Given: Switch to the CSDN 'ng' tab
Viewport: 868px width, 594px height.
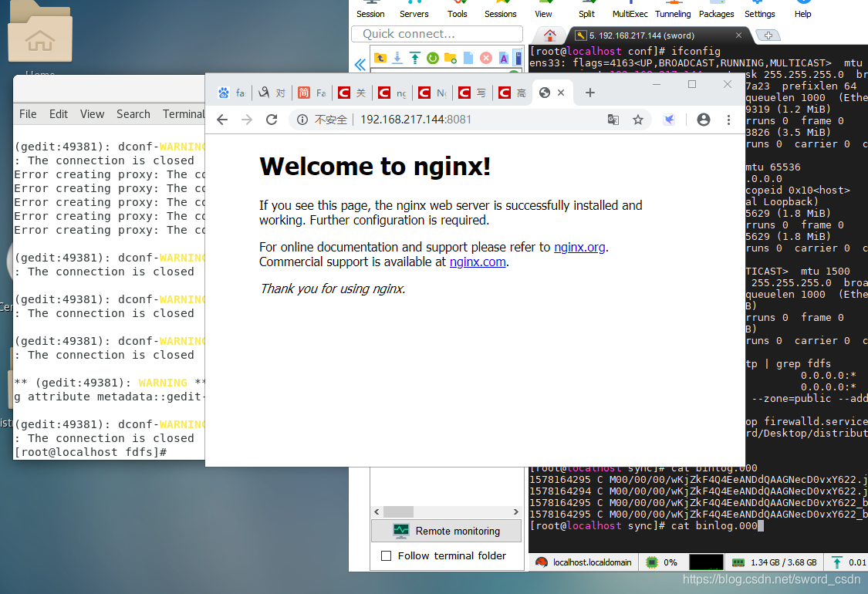Looking at the screenshot, I should tap(393, 93).
